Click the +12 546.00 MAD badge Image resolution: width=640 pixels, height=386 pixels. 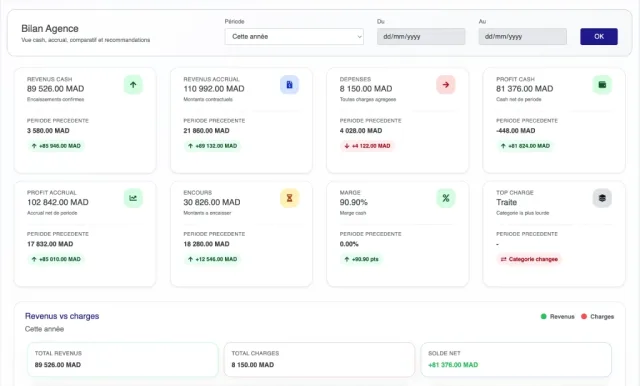(212, 259)
